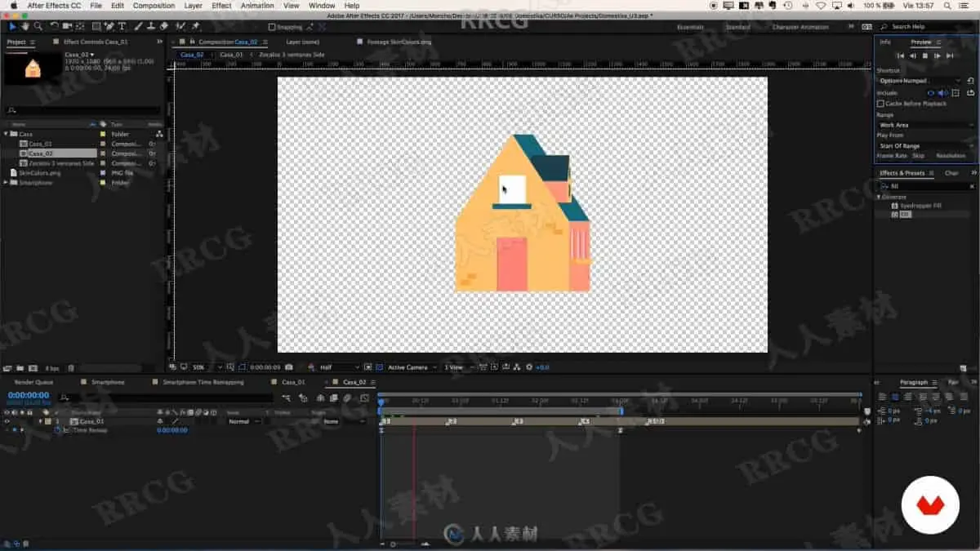Open the Casa_01 layer Normal mode dropdown
The image size is (980, 551).
pyautogui.click(x=243, y=422)
